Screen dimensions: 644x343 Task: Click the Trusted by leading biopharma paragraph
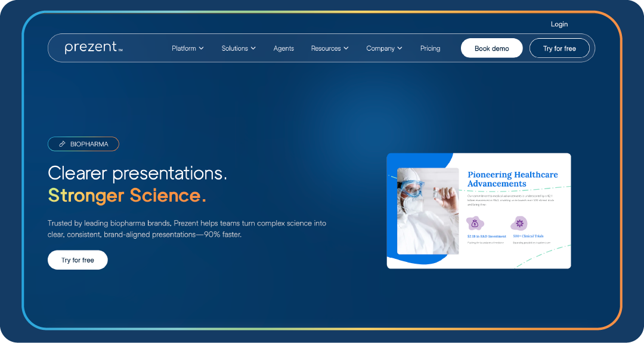point(187,229)
